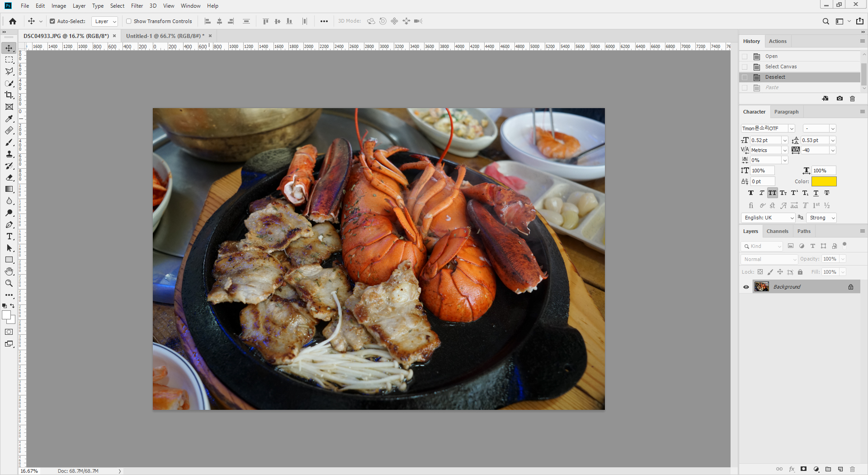Image resolution: width=868 pixels, height=475 pixels.
Task: Select the Rectangular Marquee tool
Action: click(x=9, y=60)
